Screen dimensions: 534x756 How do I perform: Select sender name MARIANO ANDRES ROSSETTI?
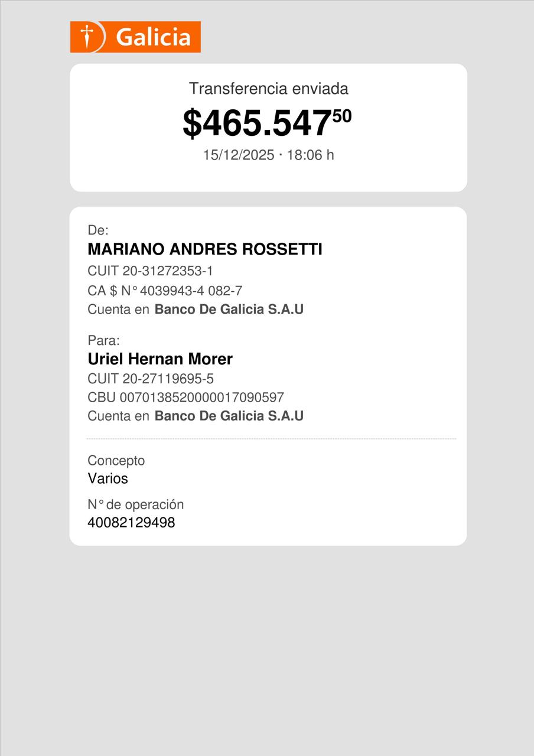click(204, 249)
